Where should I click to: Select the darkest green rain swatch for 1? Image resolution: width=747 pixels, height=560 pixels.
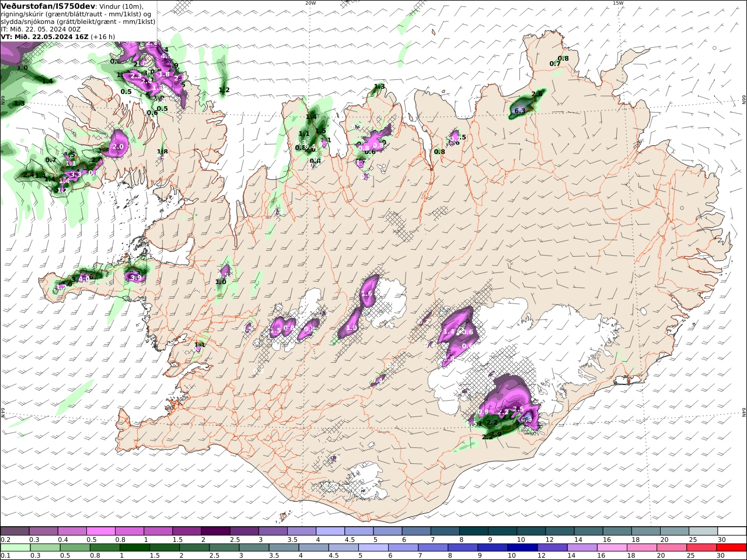click(135, 548)
